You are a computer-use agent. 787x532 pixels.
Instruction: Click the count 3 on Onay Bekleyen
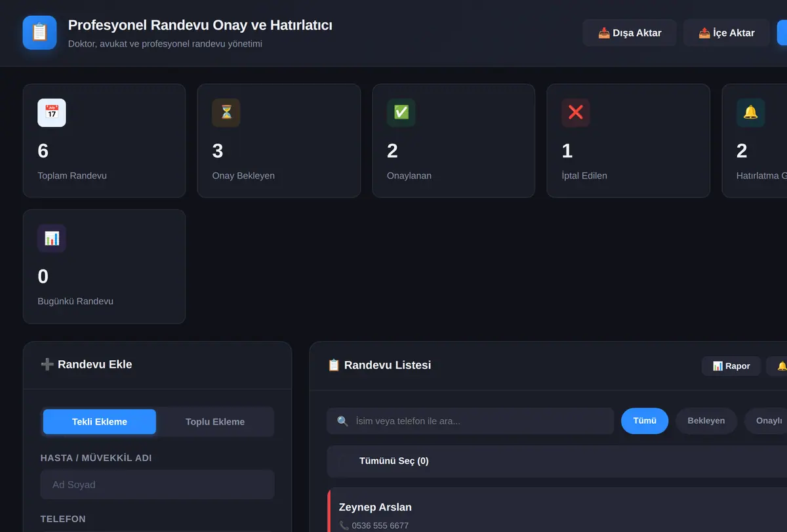218,151
